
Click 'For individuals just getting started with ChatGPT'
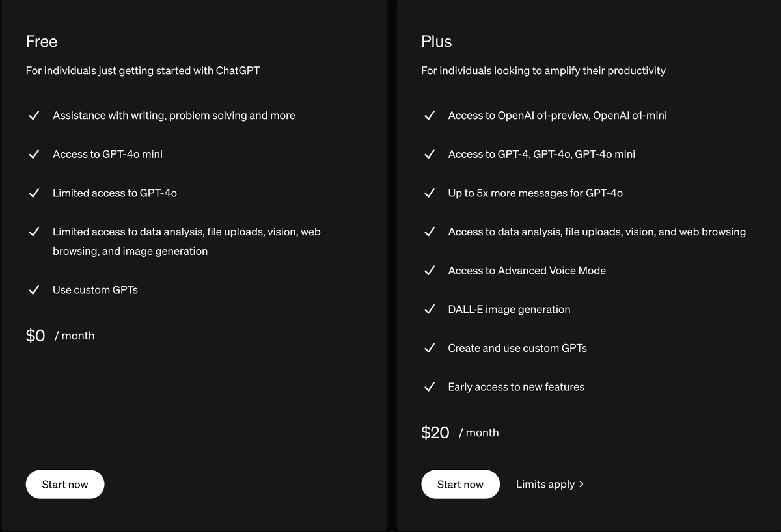pos(143,70)
